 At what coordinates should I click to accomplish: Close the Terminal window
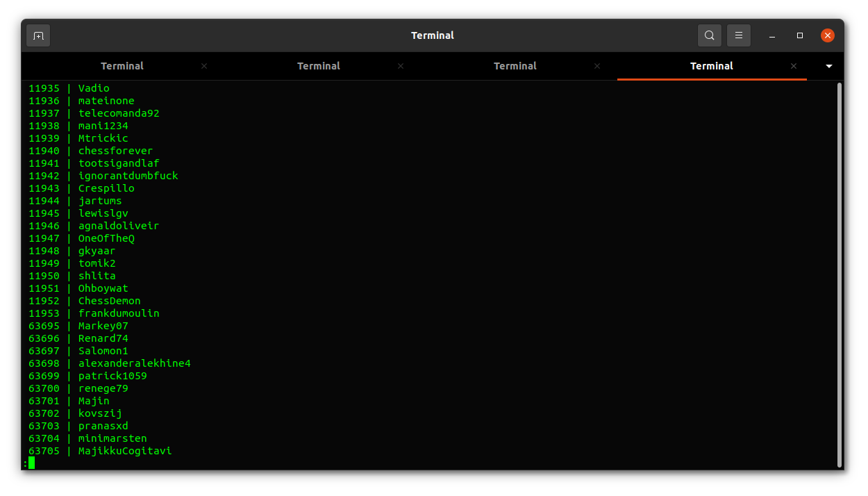click(828, 35)
